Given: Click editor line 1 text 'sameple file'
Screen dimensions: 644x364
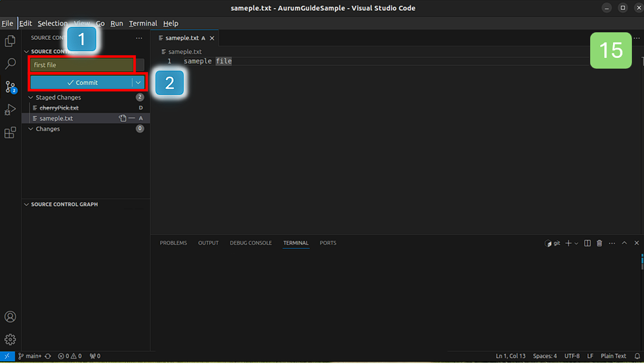Looking at the screenshot, I should (208, 61).
